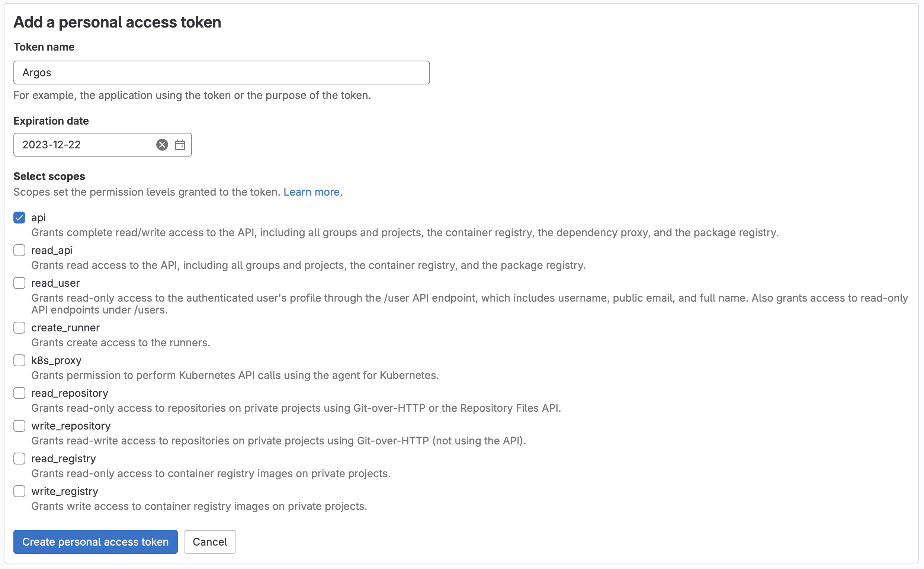Clear the expiration date value
Screen dimensions: 924x569
(162, 145)
